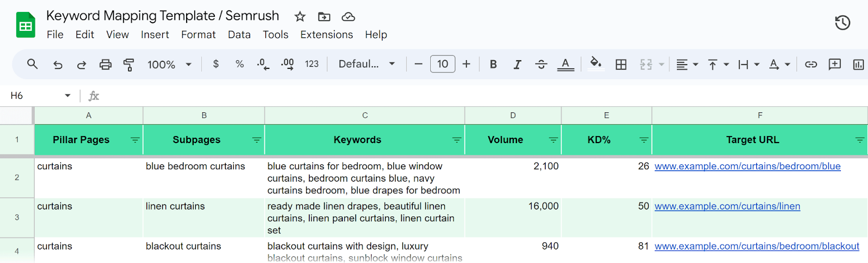The width and height of the screenshot is (868, 263).
Task: Open the Keywords column filter
Action: point(456,140)
